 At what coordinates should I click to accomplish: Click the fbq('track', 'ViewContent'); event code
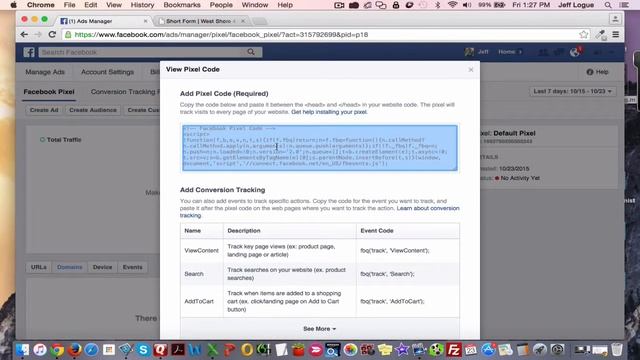394,251
